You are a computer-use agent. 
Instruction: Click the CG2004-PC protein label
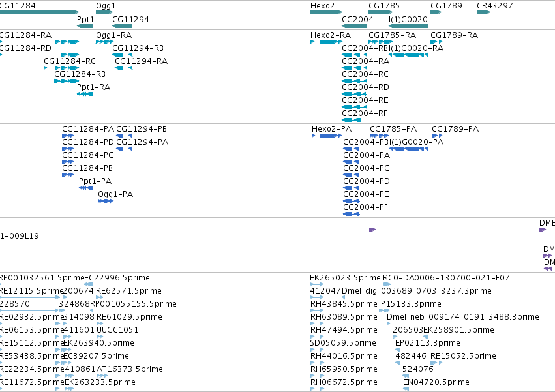click(366, 168)
